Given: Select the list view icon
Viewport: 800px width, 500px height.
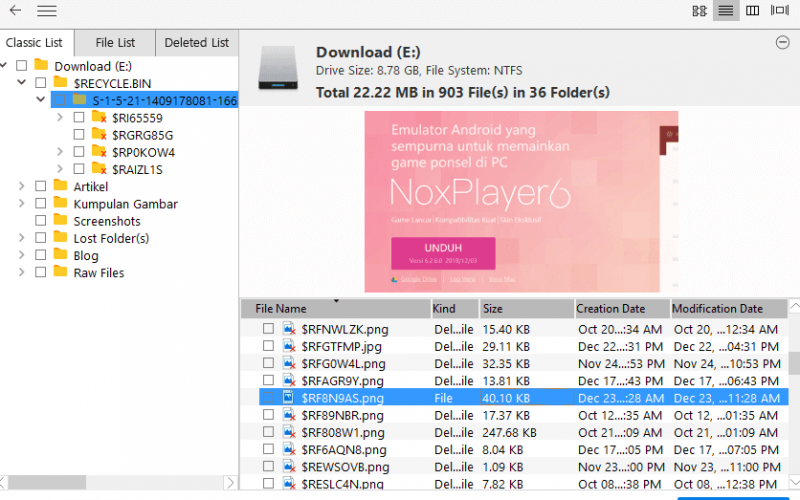Looking at the screenshot, I should pyautogui.click(x=726, y=11).
